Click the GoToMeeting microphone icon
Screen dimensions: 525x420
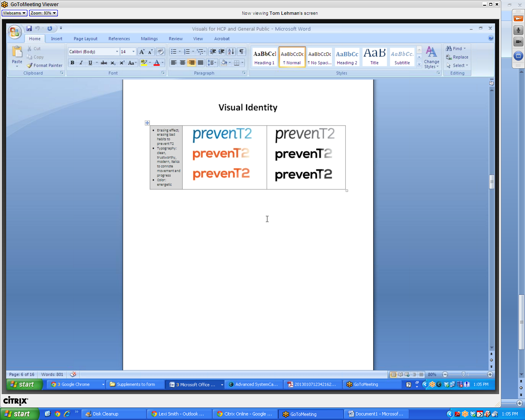click(518, 30)
